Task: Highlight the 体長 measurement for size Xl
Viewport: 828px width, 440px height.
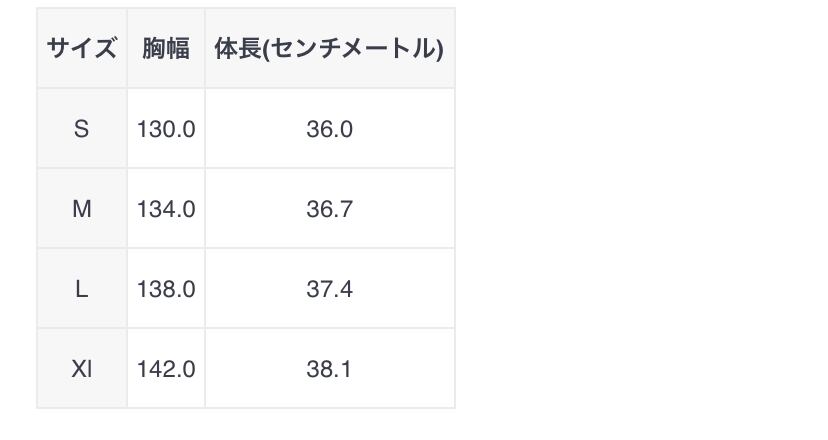Action: coord(329,369)
